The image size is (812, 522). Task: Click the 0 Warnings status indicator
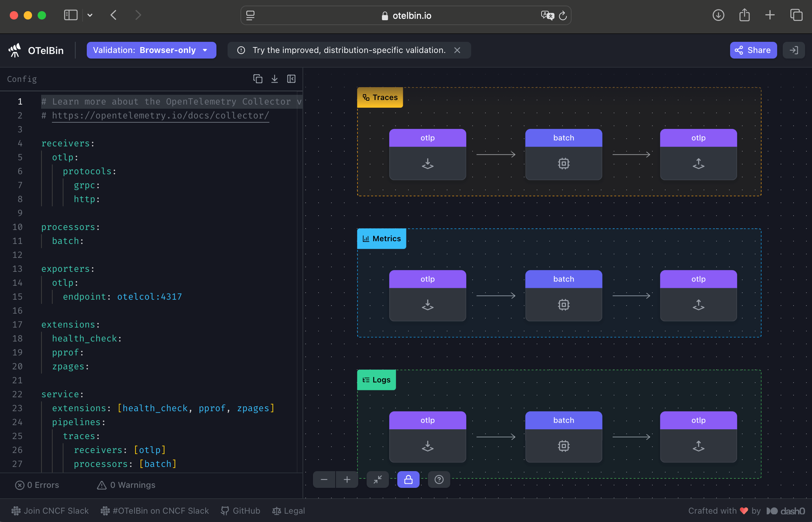pyautogui.click(x=126, y=485)
